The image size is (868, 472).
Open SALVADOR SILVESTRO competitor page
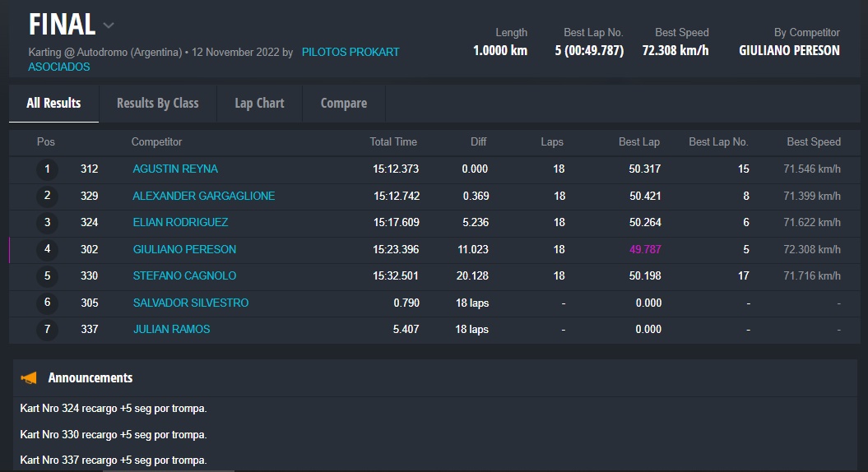(x=190, y=303)
